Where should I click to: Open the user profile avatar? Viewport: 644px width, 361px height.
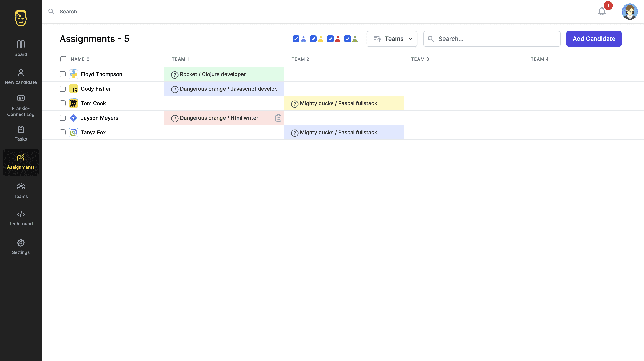click(629, 12)
